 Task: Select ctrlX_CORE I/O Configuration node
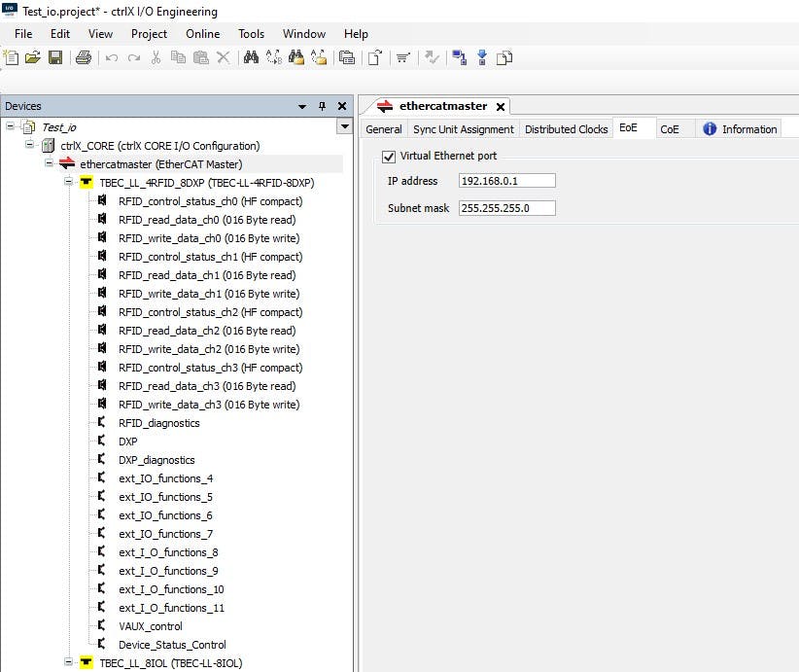coord(160,146)
